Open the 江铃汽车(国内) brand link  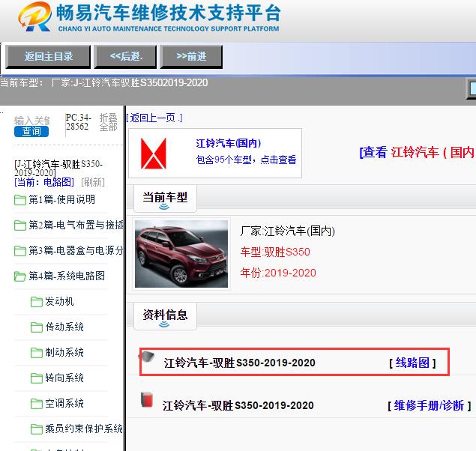coord(229,143)
